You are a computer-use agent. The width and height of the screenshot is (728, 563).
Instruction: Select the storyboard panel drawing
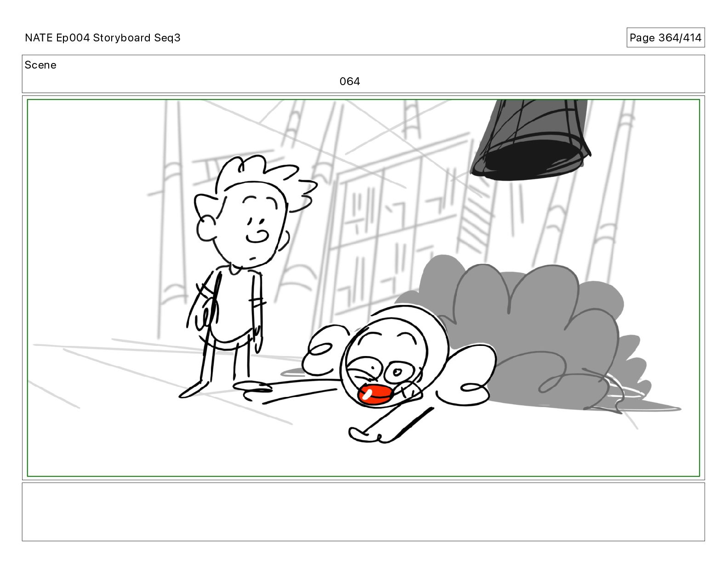[x=364, y=288]
